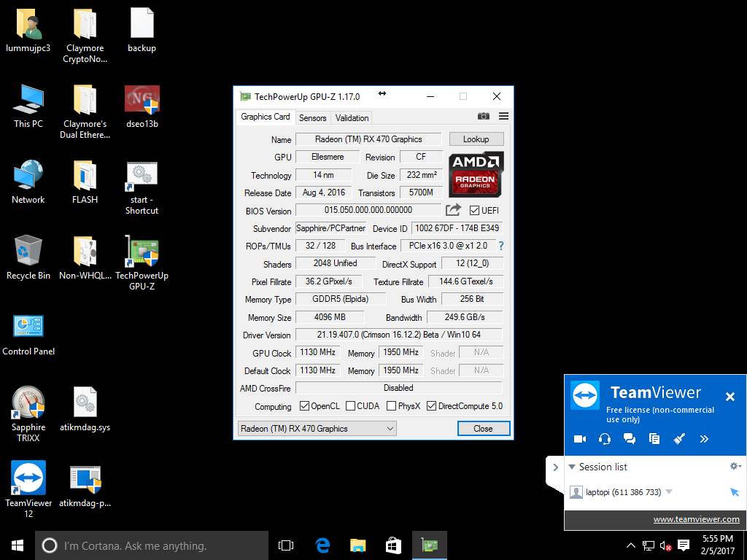
Task: Open the graphics card selection dropdown
Action: tap(317, 429)
